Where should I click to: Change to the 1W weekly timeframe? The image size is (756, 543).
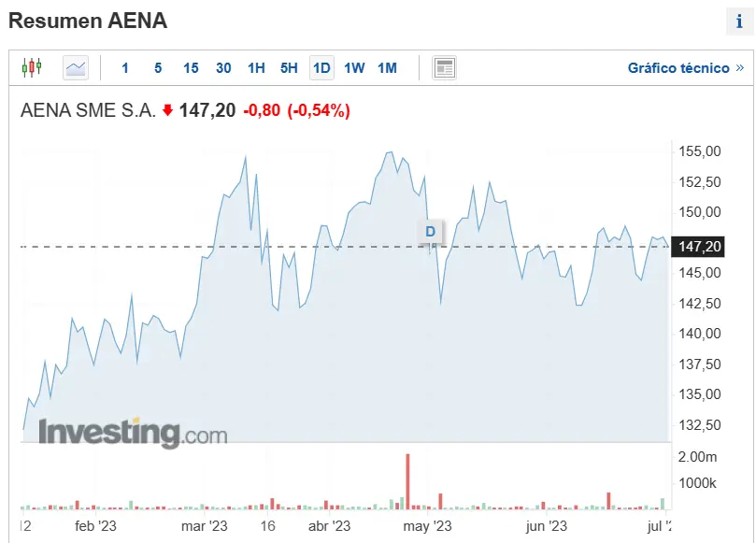coord(354,67)
